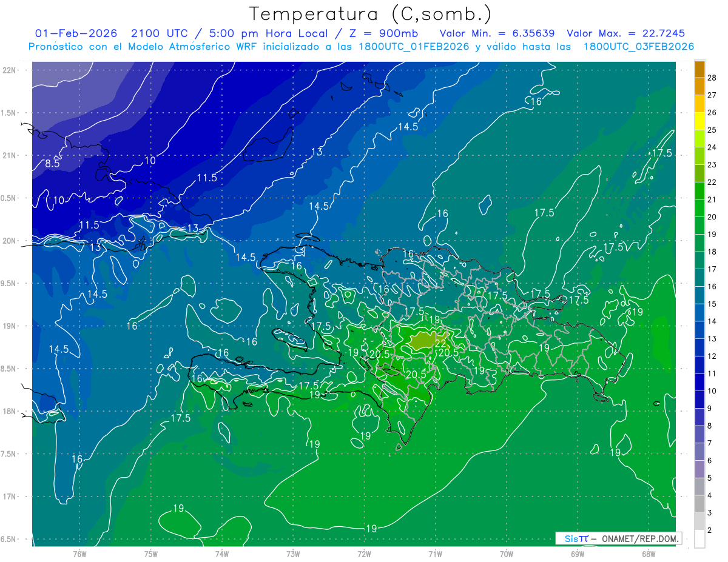
Task: Click the '12' color bar scale label
Action: tap(712, 356)
